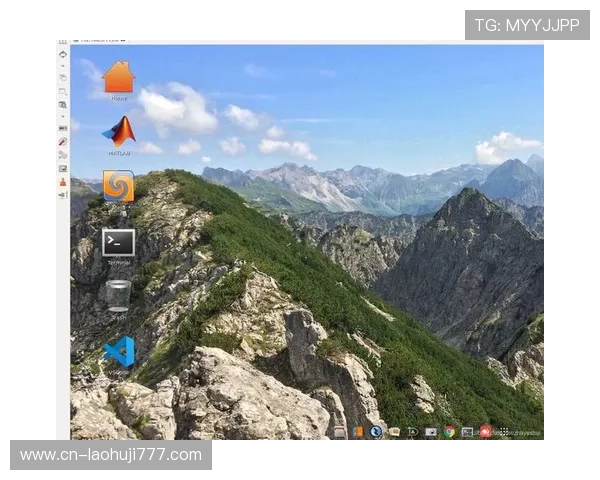600x480 pixels.
Task: Open the file manager icon in taskbar
Action: pos(394,432)
